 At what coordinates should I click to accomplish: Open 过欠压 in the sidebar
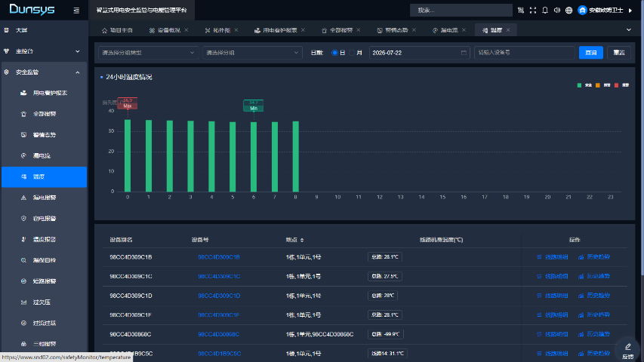click(x=44, y=302)
